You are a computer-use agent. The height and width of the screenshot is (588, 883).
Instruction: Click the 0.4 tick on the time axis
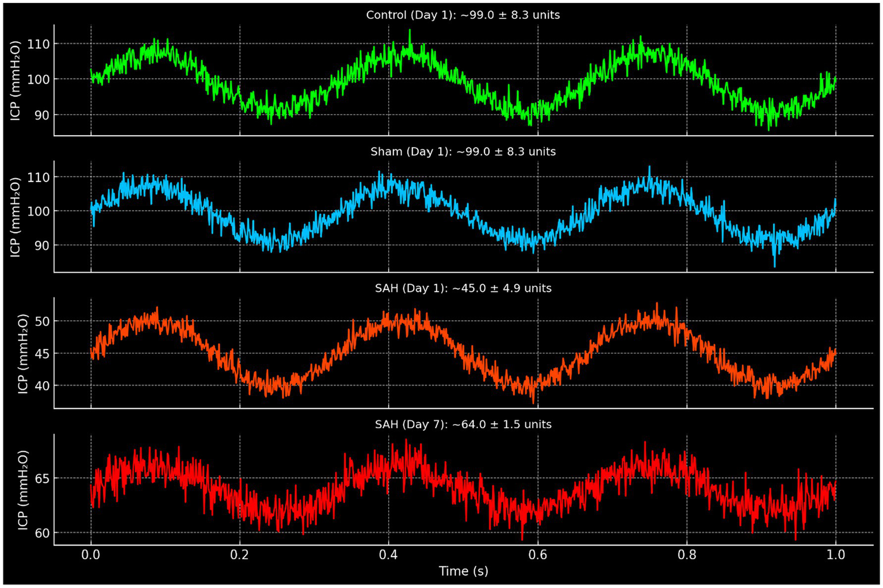pos(388,555)
